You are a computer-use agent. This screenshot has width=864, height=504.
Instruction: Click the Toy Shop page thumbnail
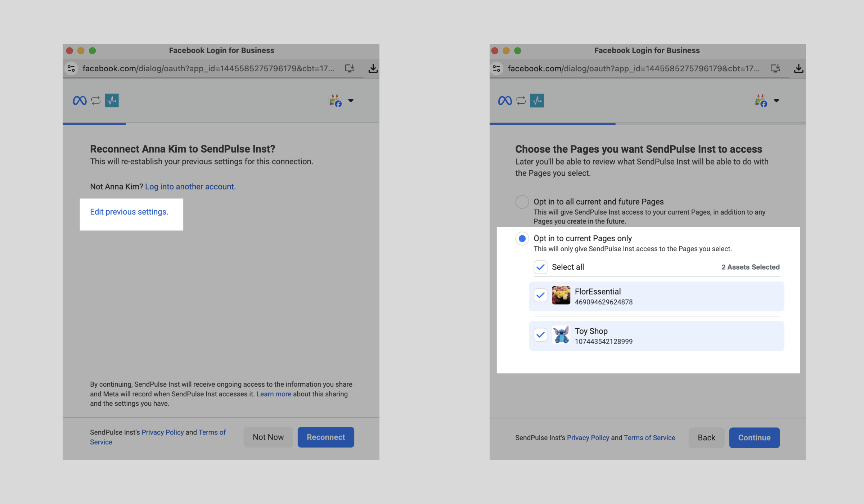tap(561, 335)
